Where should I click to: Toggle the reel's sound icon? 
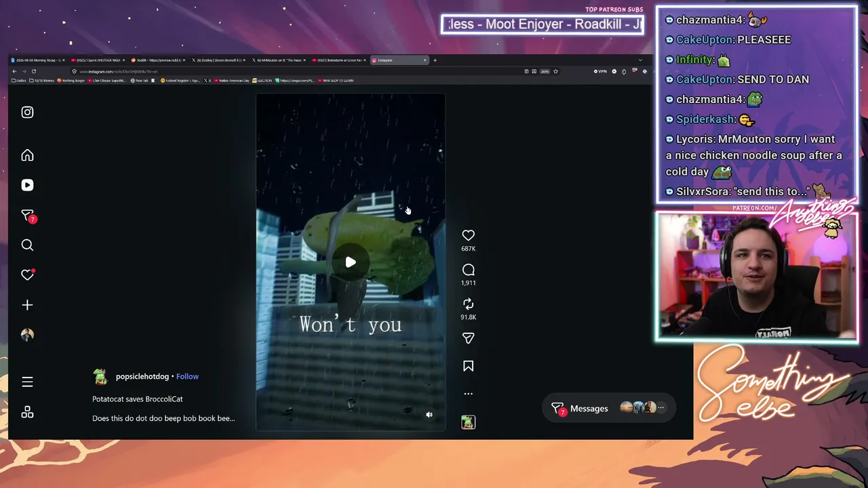[429, 414]
